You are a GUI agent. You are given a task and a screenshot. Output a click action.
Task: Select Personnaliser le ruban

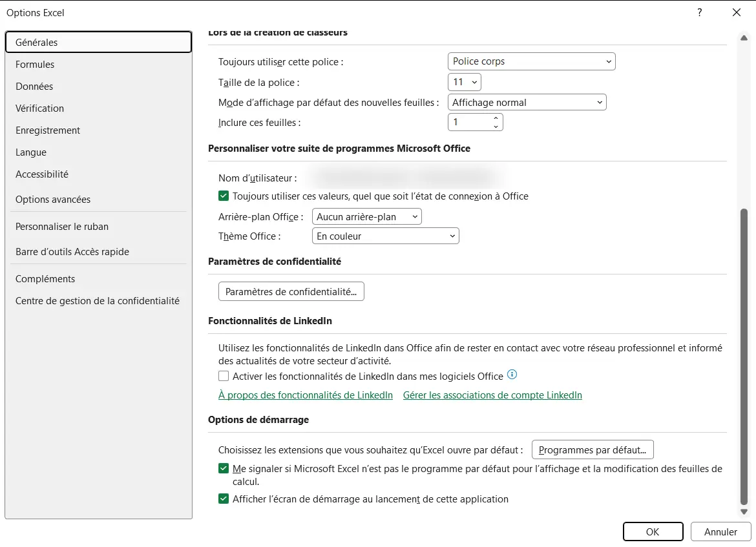pos(98,227)
